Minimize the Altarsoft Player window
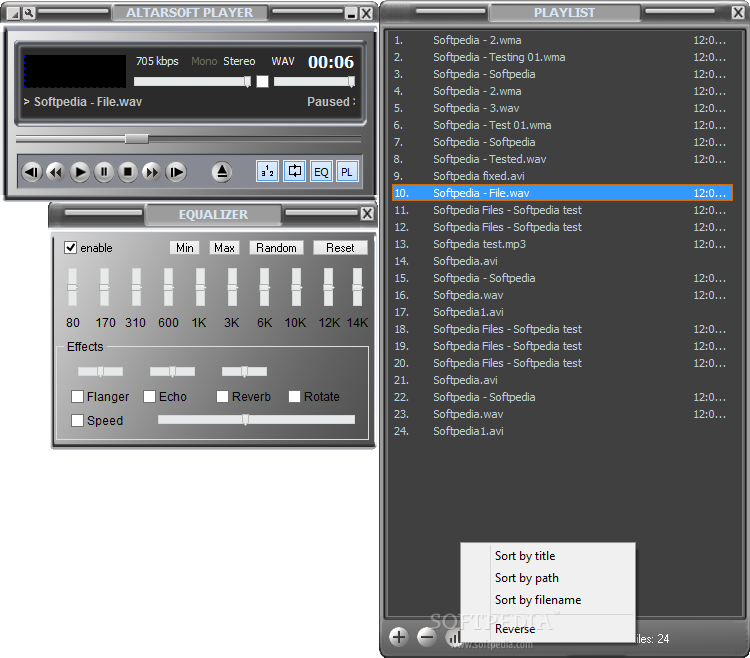Image resolution: width=750 pixels, height=658 pixels. click(352, 14)
